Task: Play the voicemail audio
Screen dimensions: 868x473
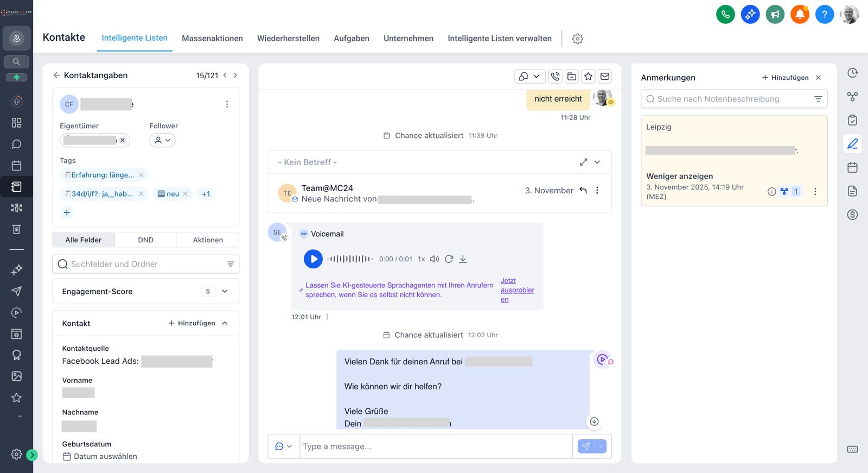Action: pos(313,259)
